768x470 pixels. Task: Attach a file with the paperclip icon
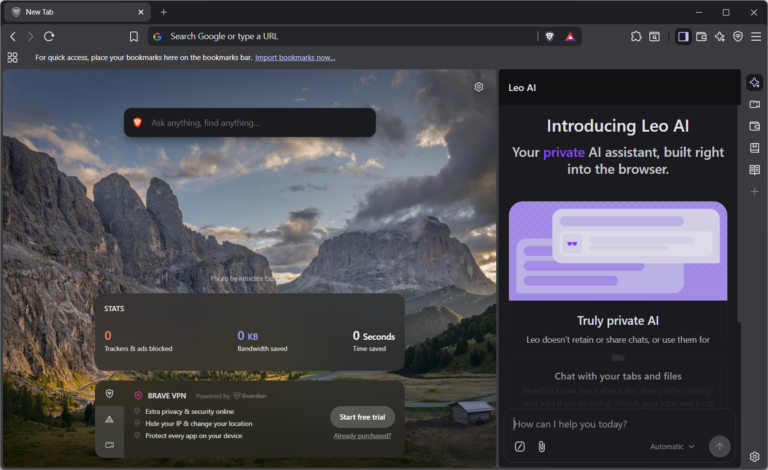(x=542, y=446)
